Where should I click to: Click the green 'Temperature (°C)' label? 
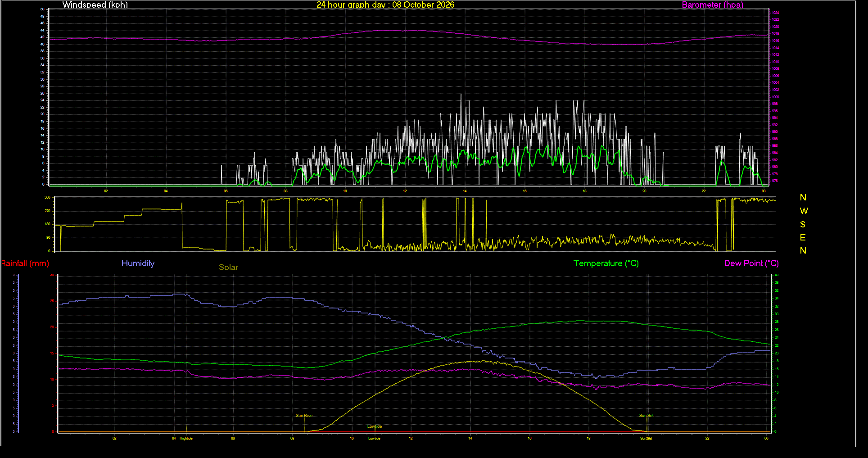(606, 263)
